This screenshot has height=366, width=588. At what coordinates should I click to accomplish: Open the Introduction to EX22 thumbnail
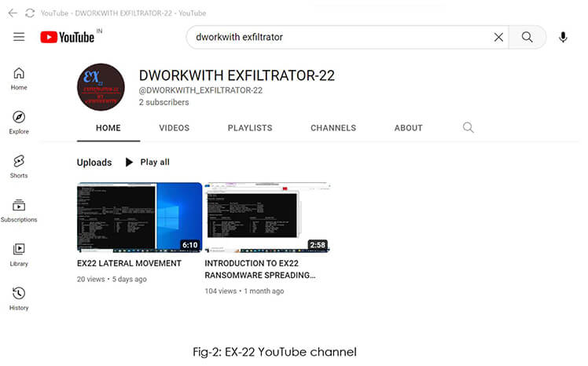coord(266,218)
